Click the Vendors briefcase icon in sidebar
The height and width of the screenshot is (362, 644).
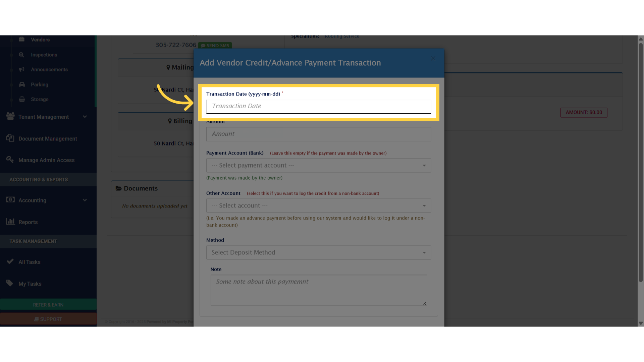(x=22, y=39)
